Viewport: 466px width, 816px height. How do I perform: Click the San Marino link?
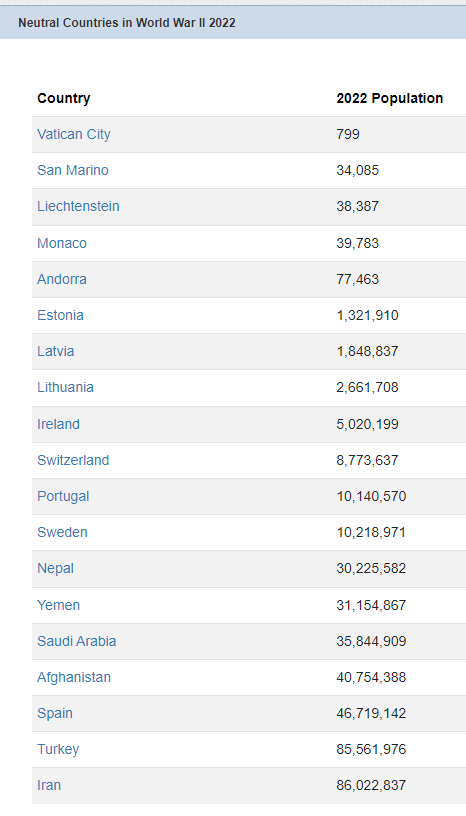pos(72,170)
